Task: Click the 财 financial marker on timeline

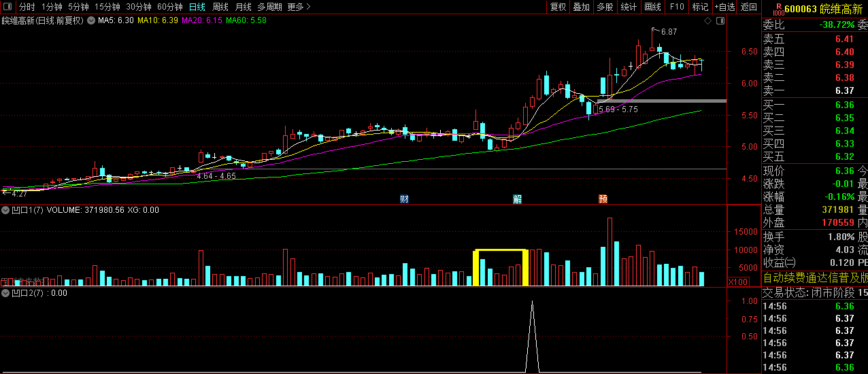Action: pos(404,199)
